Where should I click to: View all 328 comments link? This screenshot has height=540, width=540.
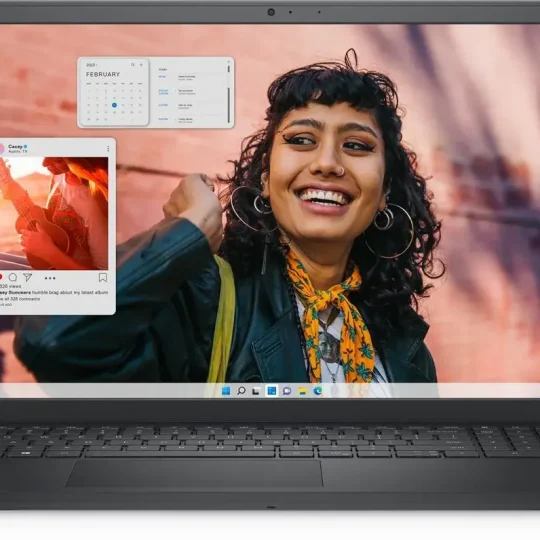point(20,299)
